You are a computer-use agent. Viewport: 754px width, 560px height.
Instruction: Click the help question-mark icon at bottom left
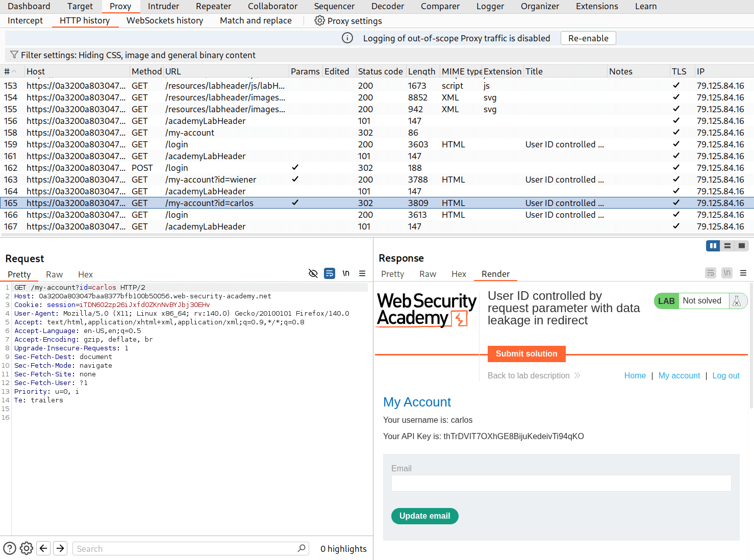point(9,548)
